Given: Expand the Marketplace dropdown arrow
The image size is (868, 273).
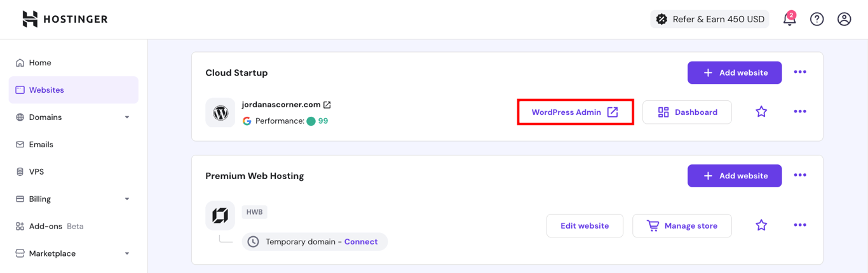Looking at the screenshot, I should pyautogui.click(x=127, y=254).
